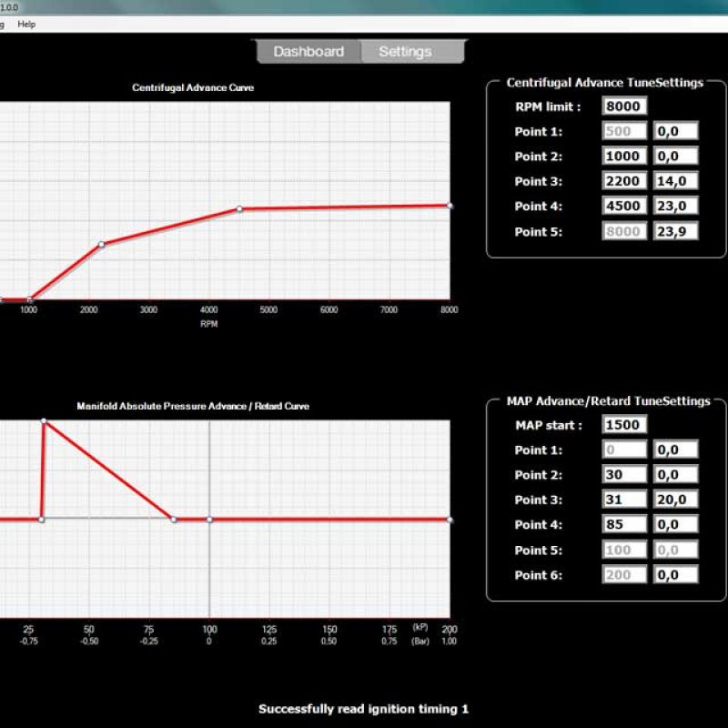The height and width of the screenshot is (728, 728).
Task: Click the RPM limit input field
Action: [x=624, y=106]
